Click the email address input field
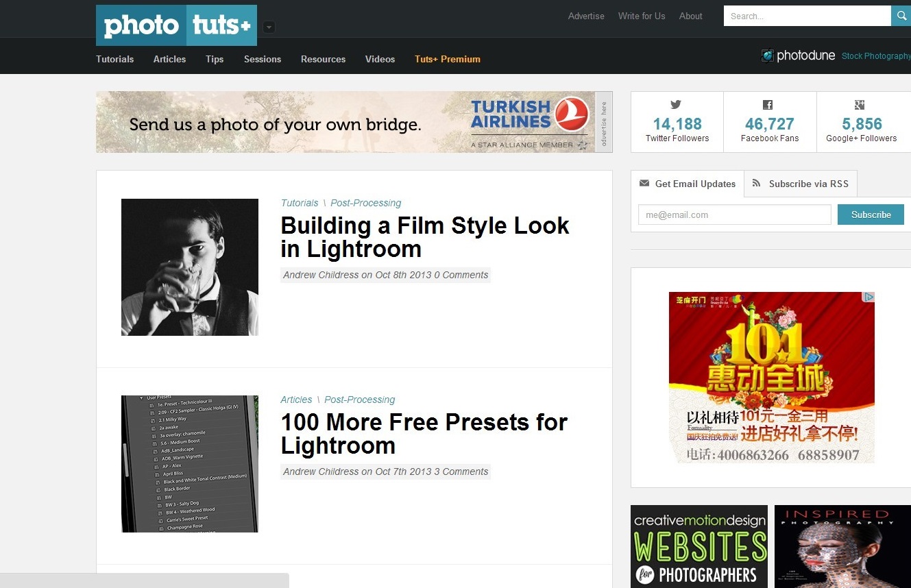The image size is (911, 588). (734, 215)
